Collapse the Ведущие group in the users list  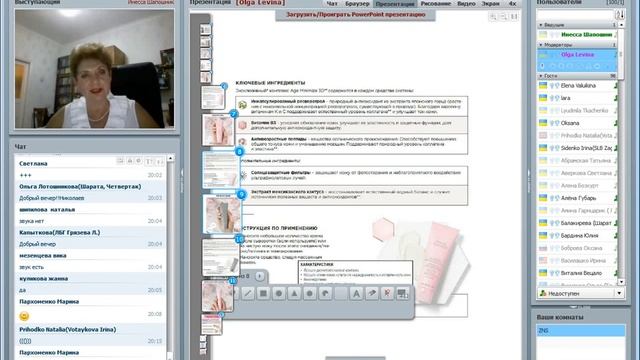point(541,25)
